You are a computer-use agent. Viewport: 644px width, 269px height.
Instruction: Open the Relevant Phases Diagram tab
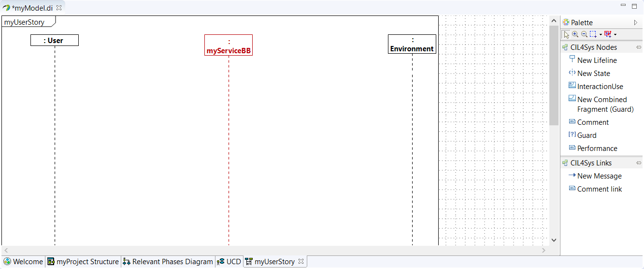point(168,262)
